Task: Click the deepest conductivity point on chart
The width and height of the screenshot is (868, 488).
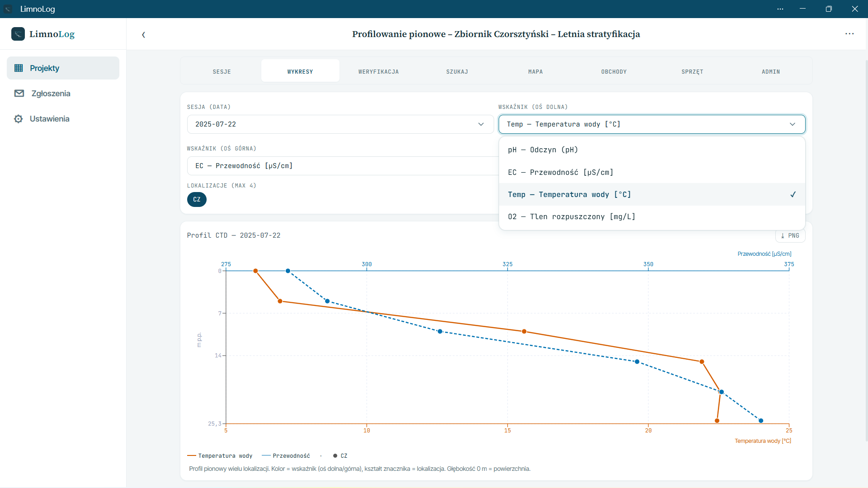Action: click(x=761, y=421)
